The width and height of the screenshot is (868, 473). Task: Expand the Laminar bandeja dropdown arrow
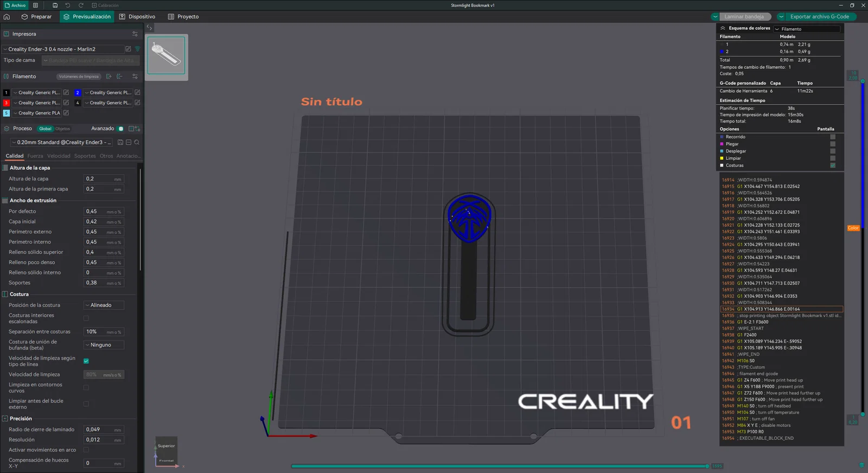[716, 17]
